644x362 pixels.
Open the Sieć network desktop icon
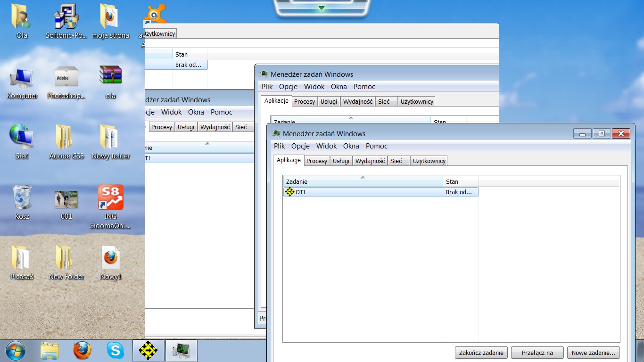[x=22, y=142]
